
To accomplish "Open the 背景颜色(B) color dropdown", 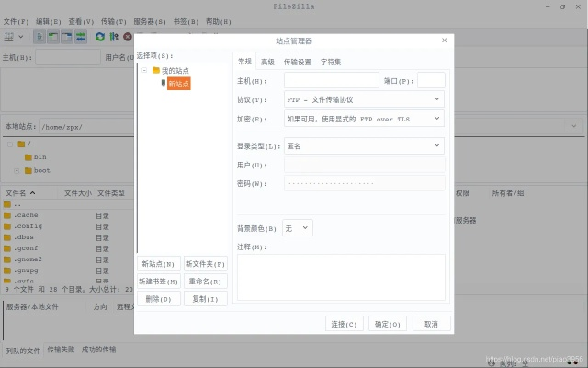I will coord(298,228).
